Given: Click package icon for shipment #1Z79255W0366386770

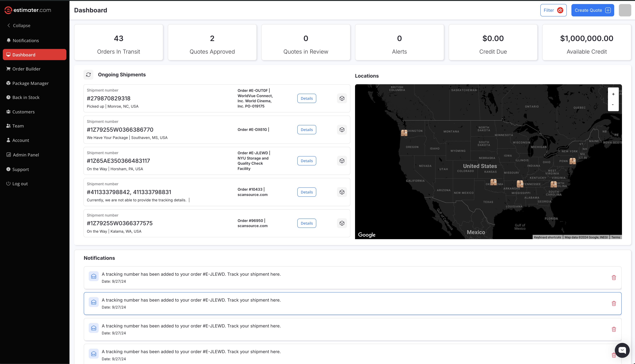Looking at the screenshot, I should 342,129.
